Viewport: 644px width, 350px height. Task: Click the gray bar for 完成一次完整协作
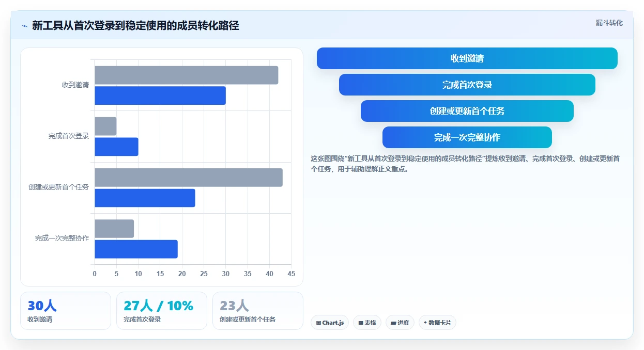coord(114,229)
